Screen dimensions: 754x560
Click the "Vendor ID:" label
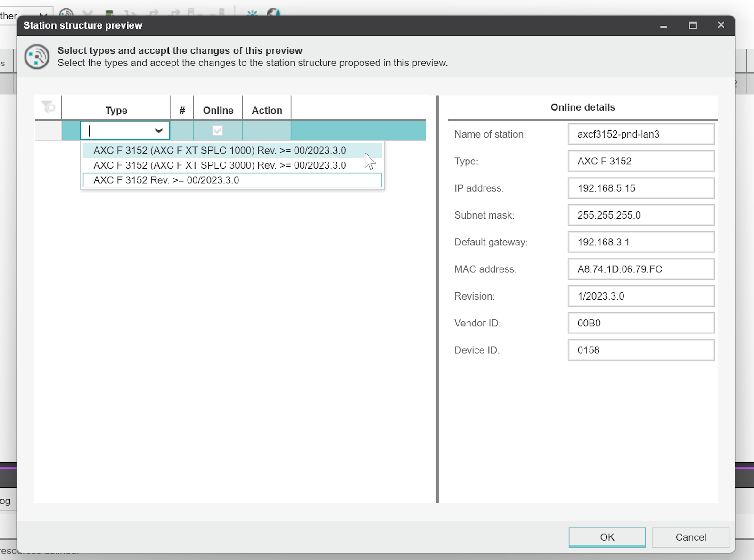pos(477,323)
